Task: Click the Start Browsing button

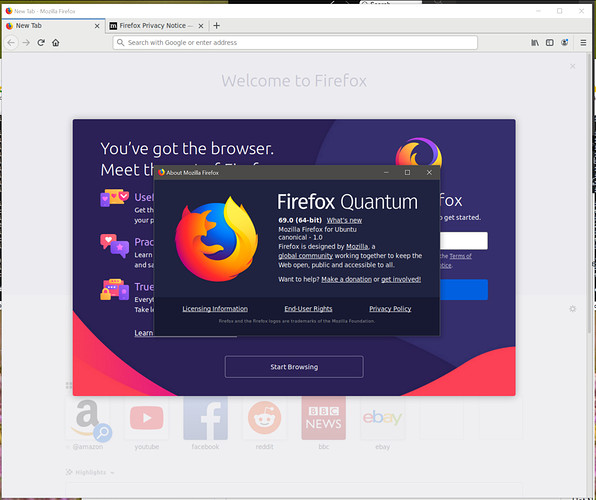Action: (294, 367)
